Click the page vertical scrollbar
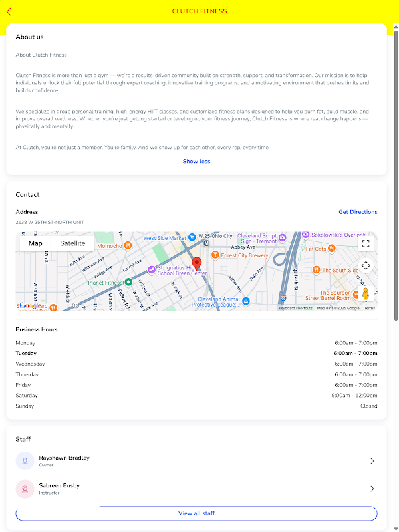 [x=396, y=175]
